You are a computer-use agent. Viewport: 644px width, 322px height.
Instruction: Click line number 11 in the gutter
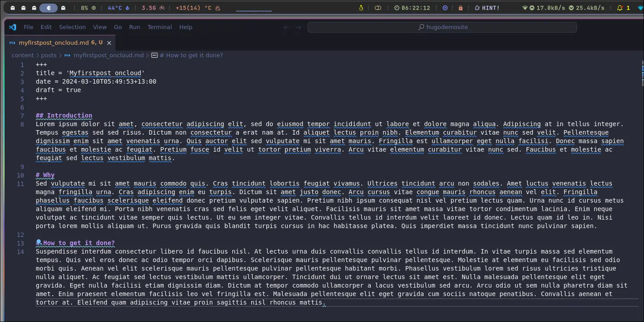[x=20, y=184]
